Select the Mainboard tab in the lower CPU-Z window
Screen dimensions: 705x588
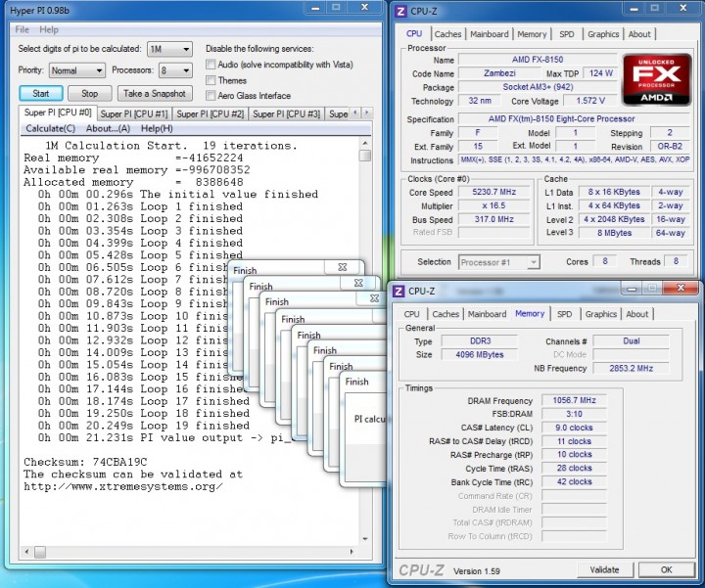pos(487,314)
